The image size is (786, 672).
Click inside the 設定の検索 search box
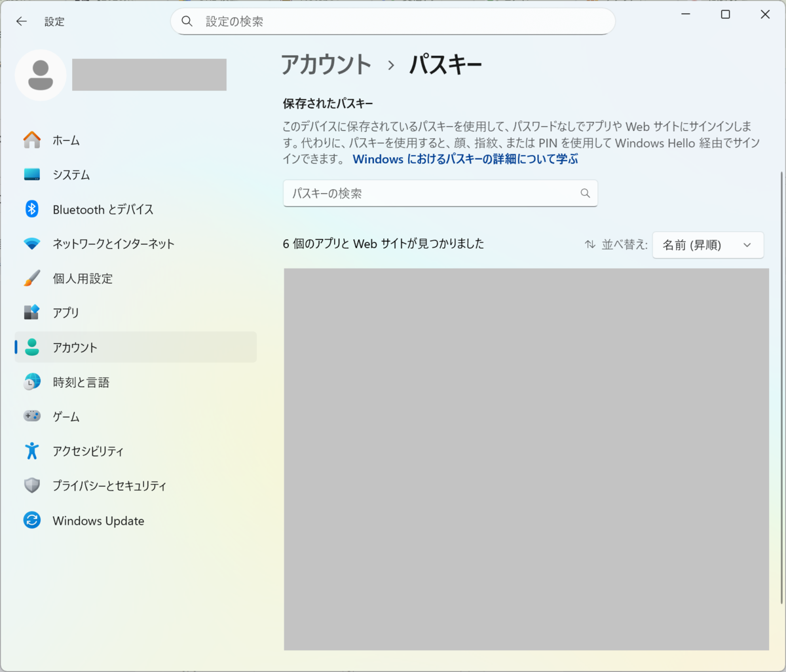pyautogui.click(x=392, y=21)
